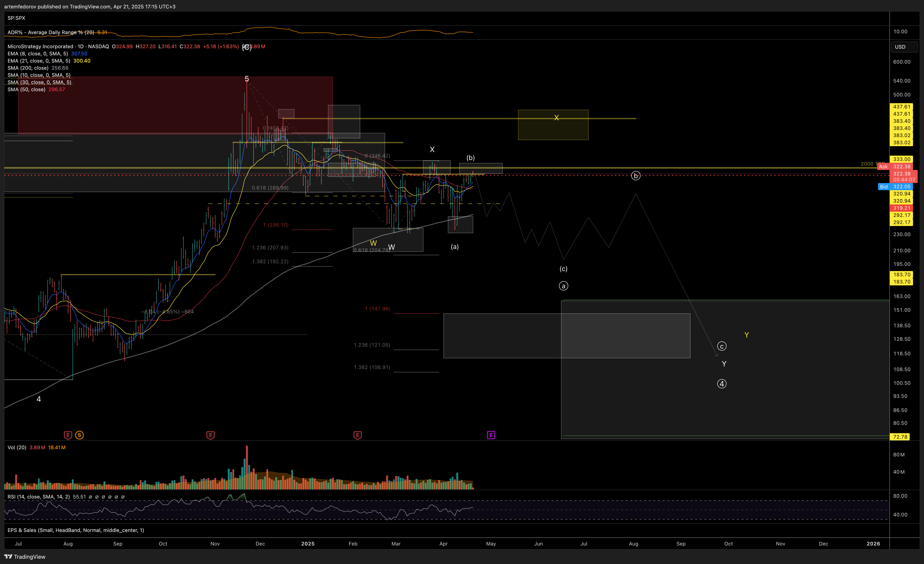Screen dimensions: 924x564
Task: Select the red shaded resistance zone rectangle
Action: pos(175,105)
